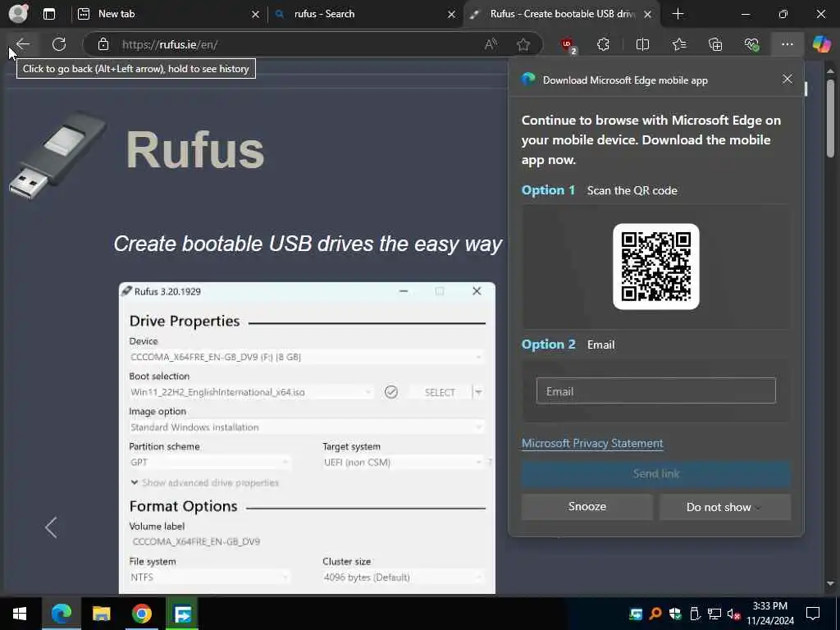The image size is (840, 630).
Task: Open Image option dropdown in screenshot
Action: click(x=307, y=427)
